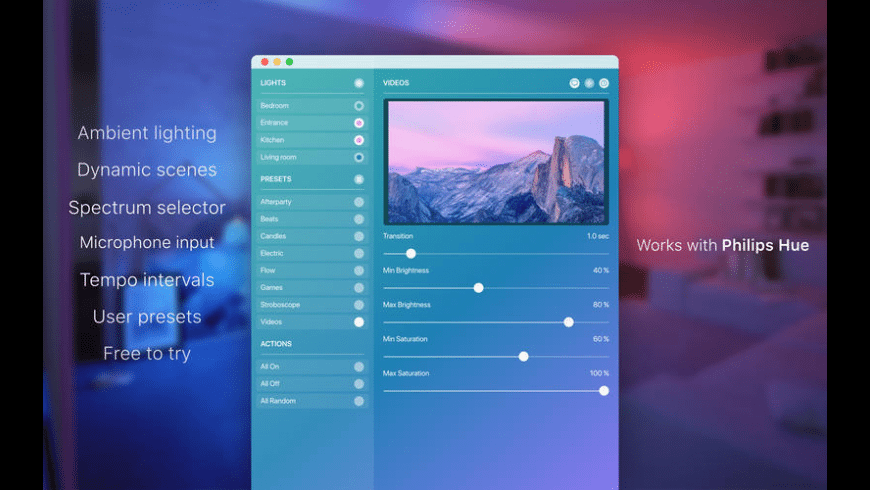Screen dimensions: 870x490
Task: Click the round icon beside the PRESETS header
Action: (359, 179)
